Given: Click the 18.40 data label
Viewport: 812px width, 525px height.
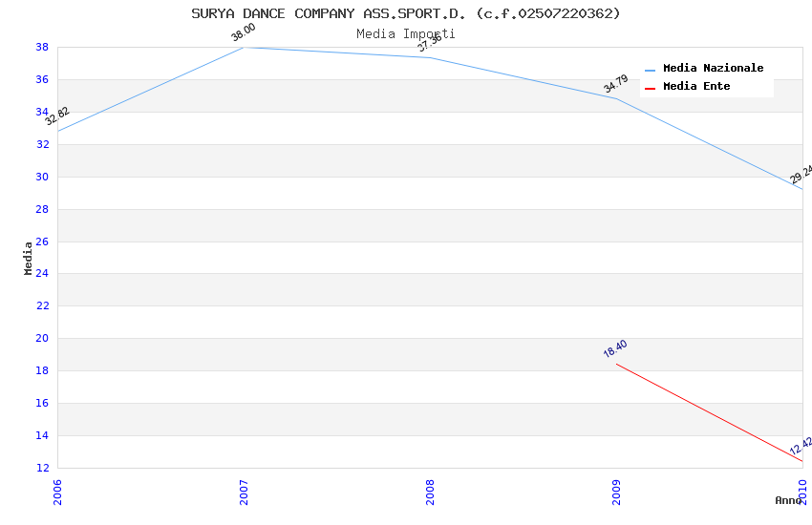Looking at the screenshot, I should pos(615,348).
